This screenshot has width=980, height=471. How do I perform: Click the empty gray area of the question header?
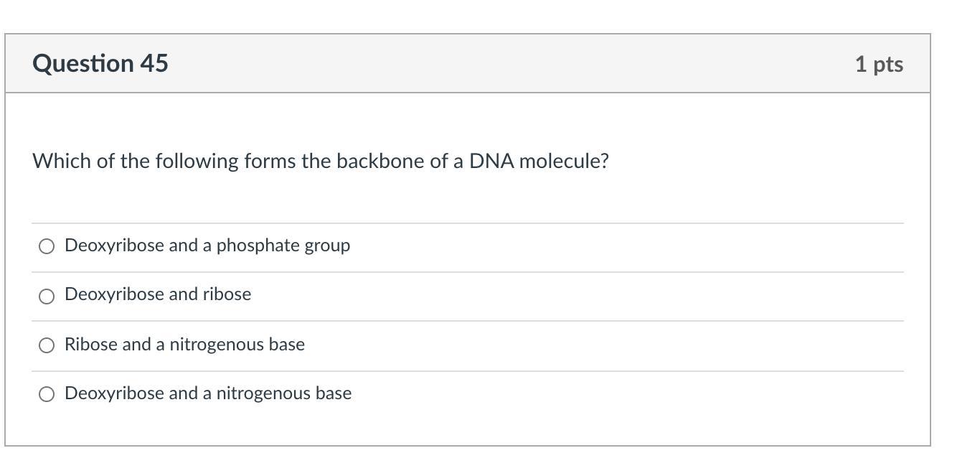click(502, 63)
